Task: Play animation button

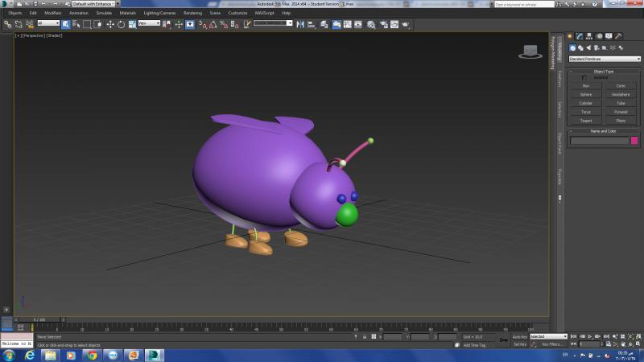Action: pos(590,336)
